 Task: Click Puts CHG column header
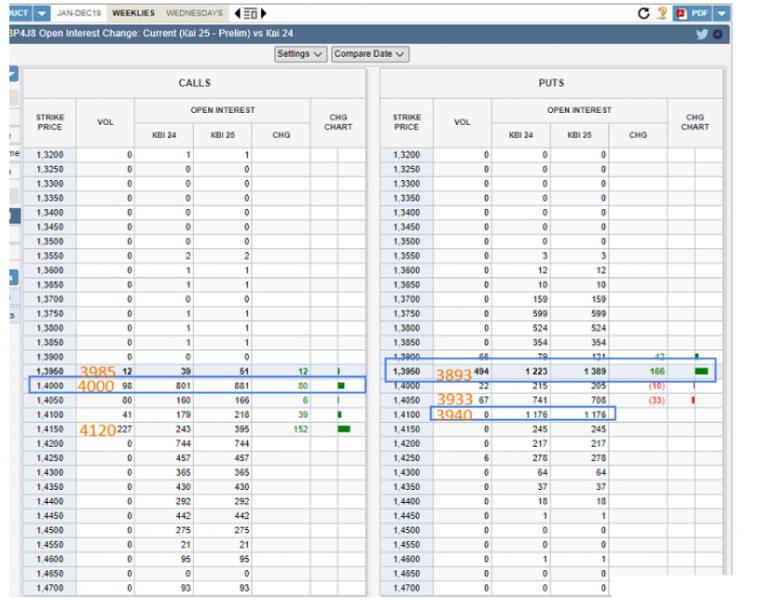pos(638,135)
